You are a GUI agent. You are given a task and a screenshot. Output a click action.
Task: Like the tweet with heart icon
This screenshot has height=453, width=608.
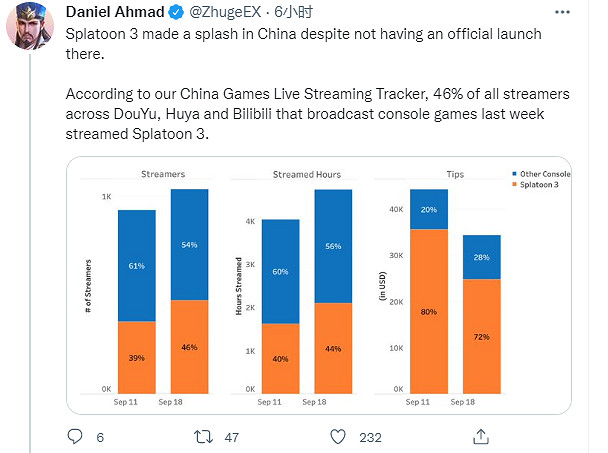tap(337, 436)
